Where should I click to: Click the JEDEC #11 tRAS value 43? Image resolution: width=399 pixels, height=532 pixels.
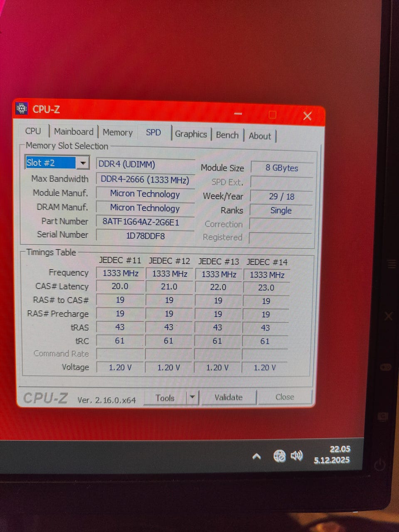pos(120,327)
